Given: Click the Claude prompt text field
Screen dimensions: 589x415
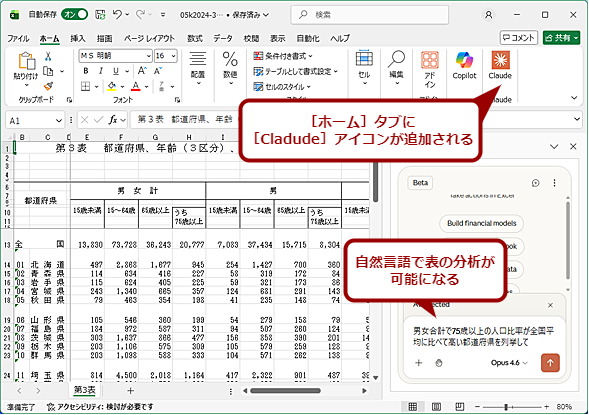Looking at the screenshot, I should tap(484, 337).
